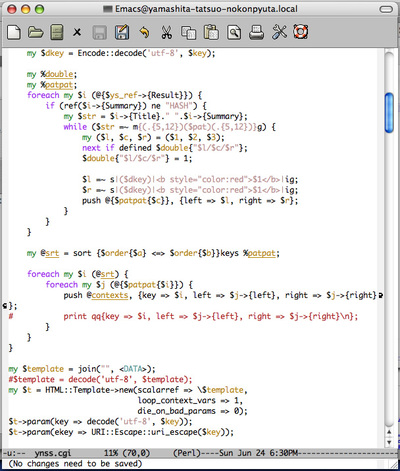The width and height of the screenshot is (400, 471).
Task: Click the window title Emacs@yamashita-tatsuo-nokonpyuta.local
Action: [206, 9]
